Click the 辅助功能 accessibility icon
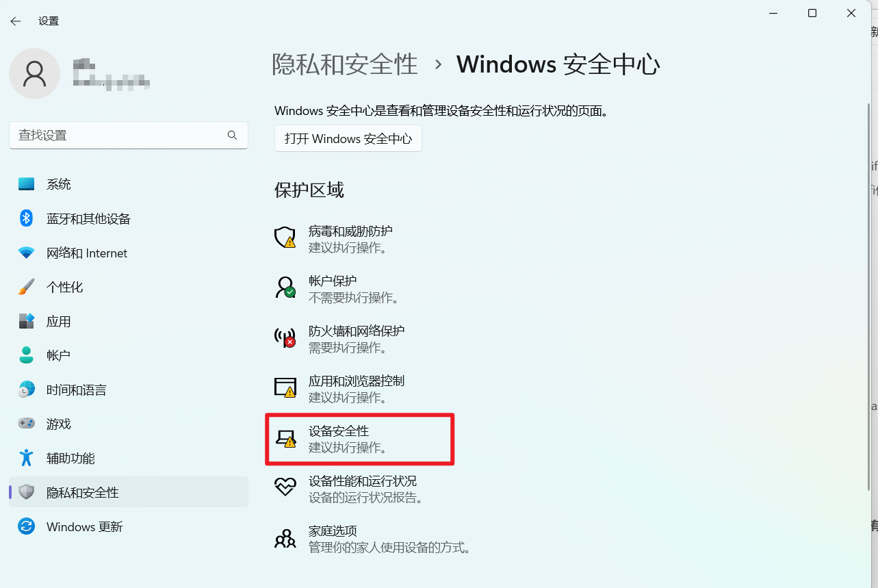Viewport: 878px width, 588px height. click(x=25, y=458)
